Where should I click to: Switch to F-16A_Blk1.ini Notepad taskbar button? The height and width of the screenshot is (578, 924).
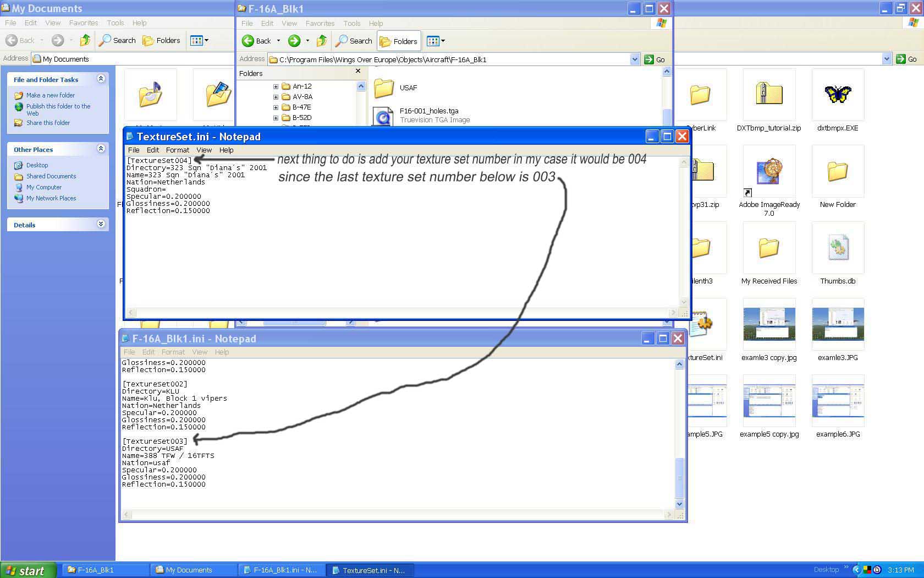pos(282,570)
